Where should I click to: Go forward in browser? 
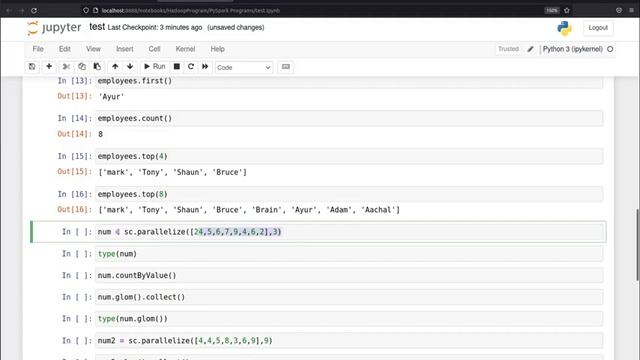(21, 10)
